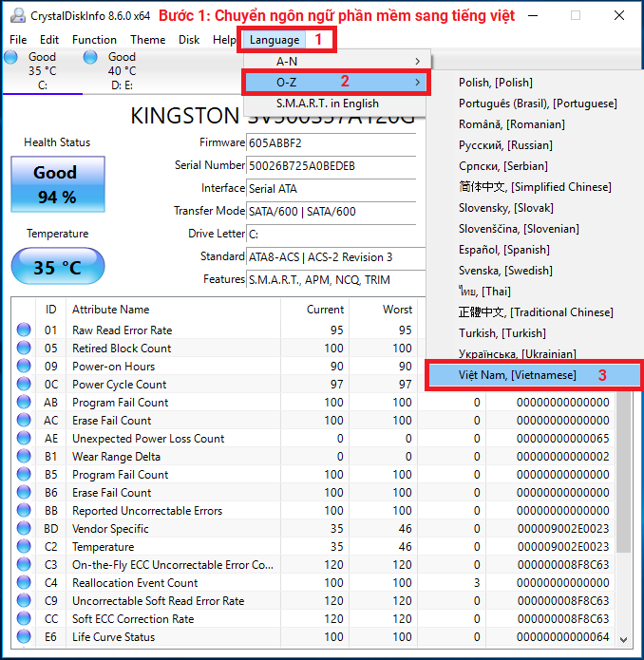Click status orb for Vendor Specific

click(x=24, y=529)
